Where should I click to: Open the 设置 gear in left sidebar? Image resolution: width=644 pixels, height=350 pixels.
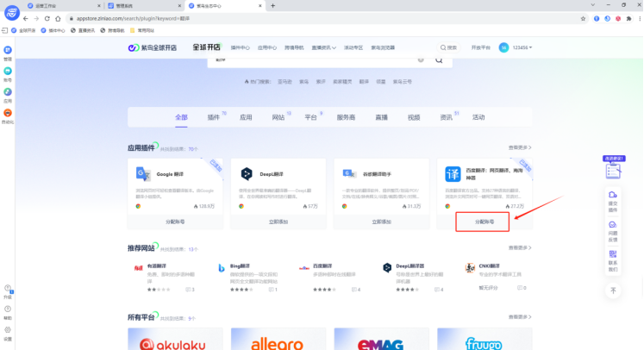(x=8, y=330)
